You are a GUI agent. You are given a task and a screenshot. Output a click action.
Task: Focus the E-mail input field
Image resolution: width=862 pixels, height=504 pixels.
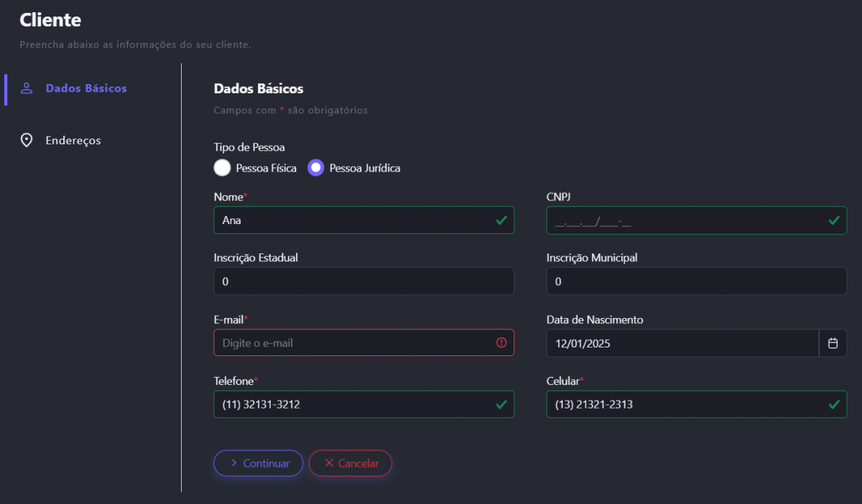[x=352, y=343]
